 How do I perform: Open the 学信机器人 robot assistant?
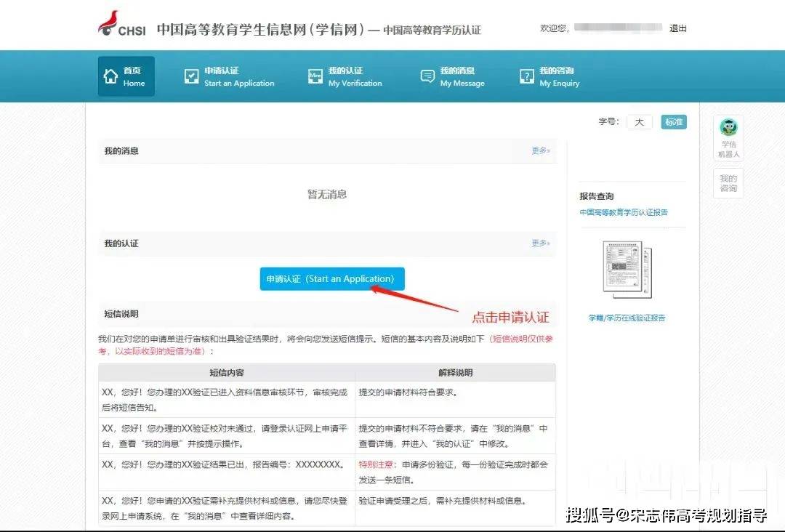728,138
